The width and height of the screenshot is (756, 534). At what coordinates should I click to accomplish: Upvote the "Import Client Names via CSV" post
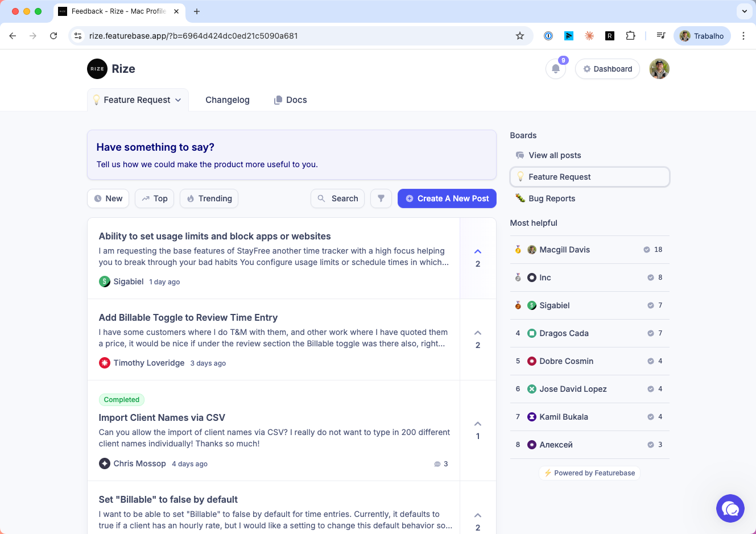coord(477,424)
